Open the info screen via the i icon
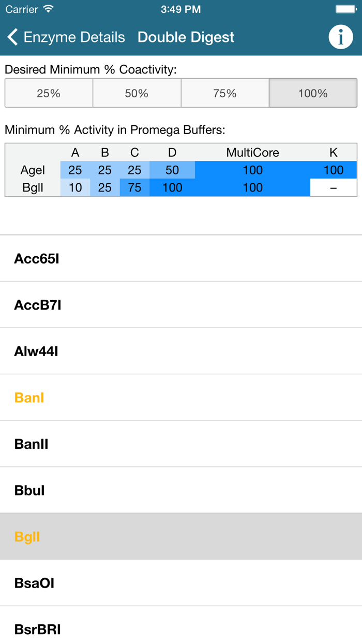 [341, 37]
